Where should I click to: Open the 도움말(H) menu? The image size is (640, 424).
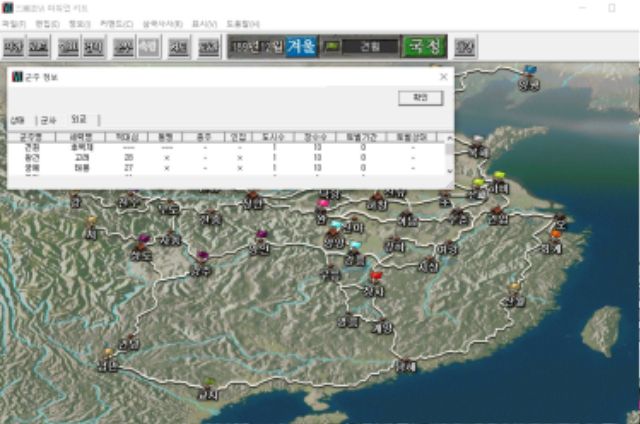click(x=243, y=23)
